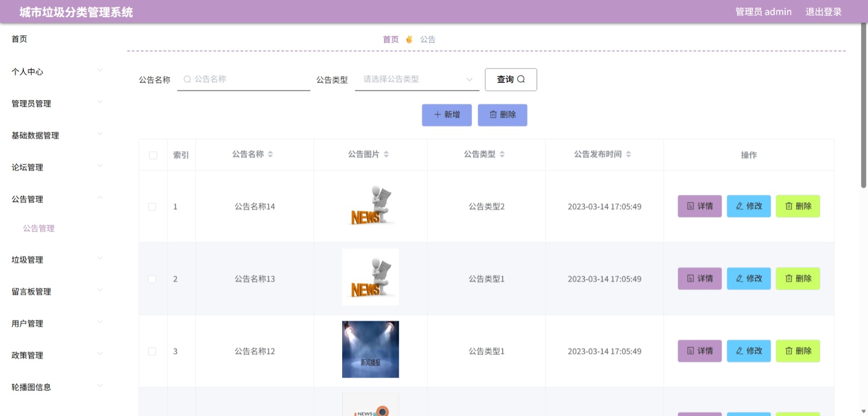Screen dimensions: 868x416
Task: Go to 首页 in the sidebar
Action: pos(20,39)
